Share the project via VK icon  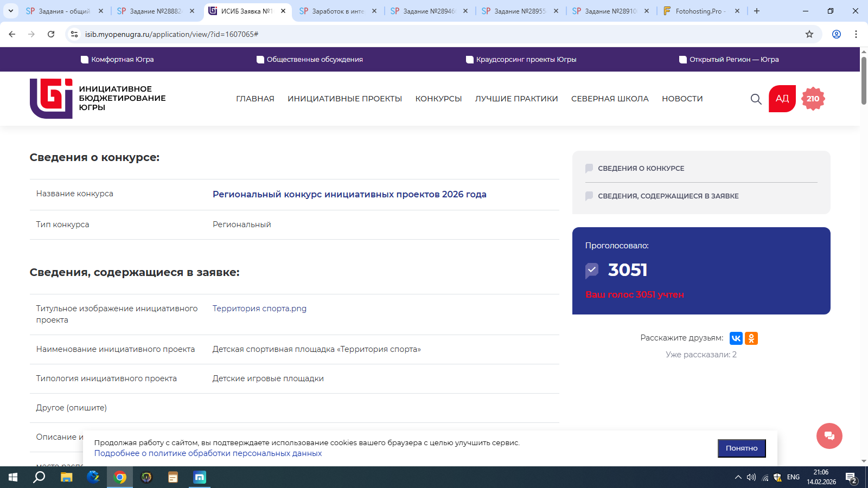[x=736, y=338]
